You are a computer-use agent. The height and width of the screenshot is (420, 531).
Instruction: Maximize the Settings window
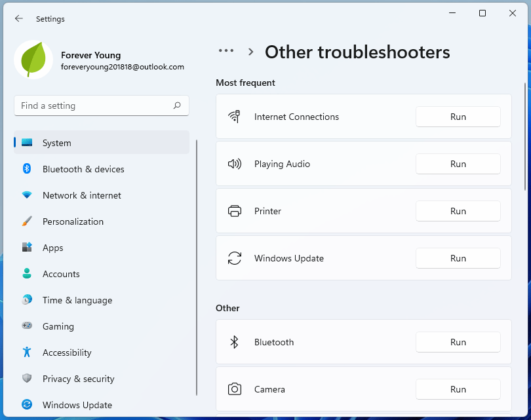pos(482,13)
